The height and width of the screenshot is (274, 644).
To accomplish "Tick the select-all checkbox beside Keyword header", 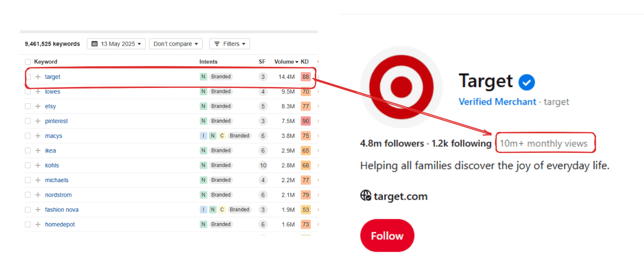I will (27, 62).
